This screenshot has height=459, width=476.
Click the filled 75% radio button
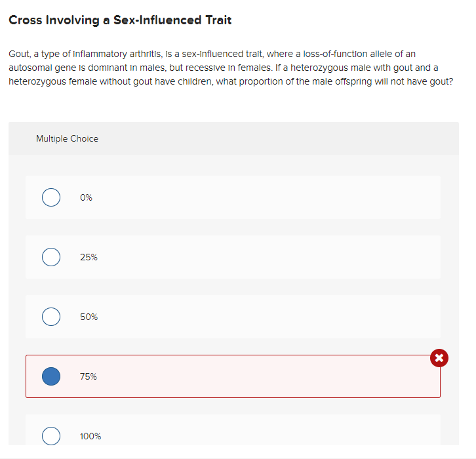[51, 376]
